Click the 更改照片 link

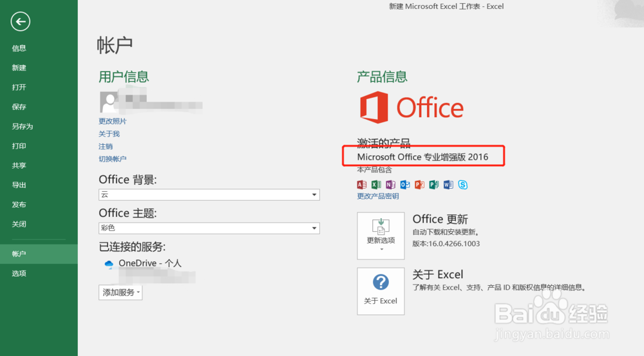coord(113,121)
